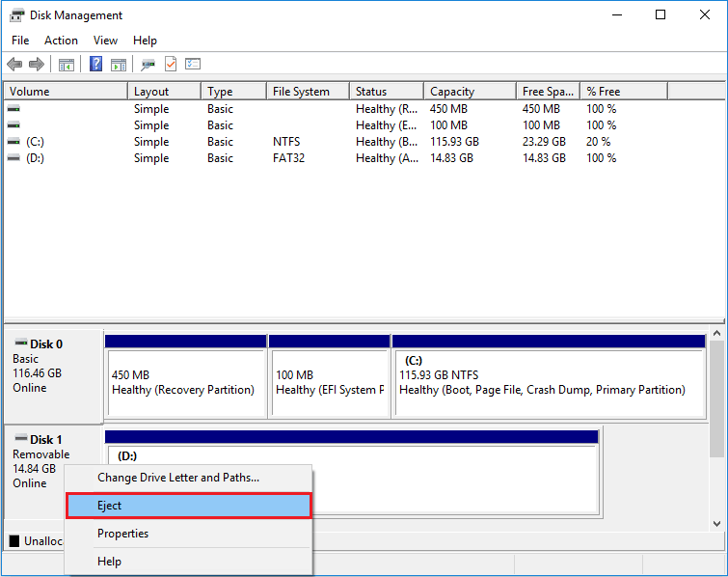Click the Disk 1 drive icon

21,438
